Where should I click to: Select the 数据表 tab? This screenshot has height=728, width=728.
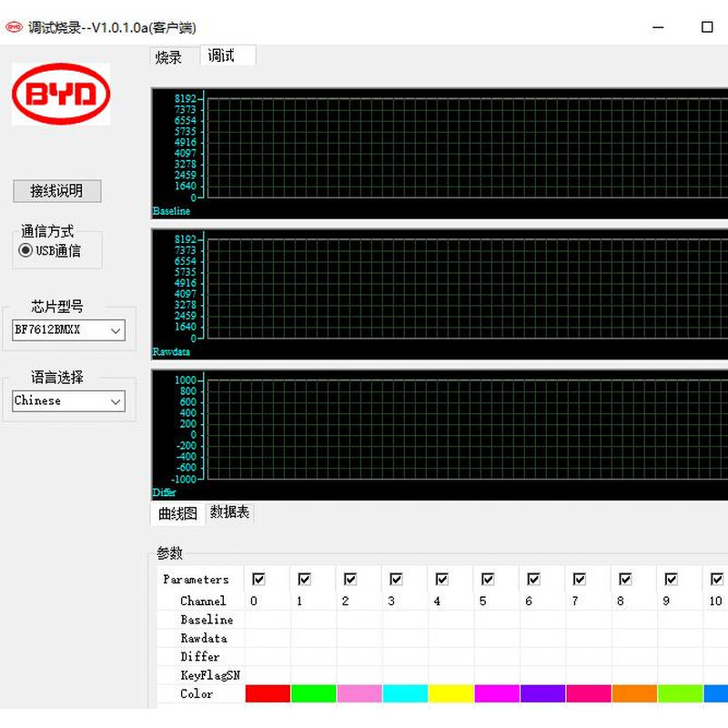(230, 511)
